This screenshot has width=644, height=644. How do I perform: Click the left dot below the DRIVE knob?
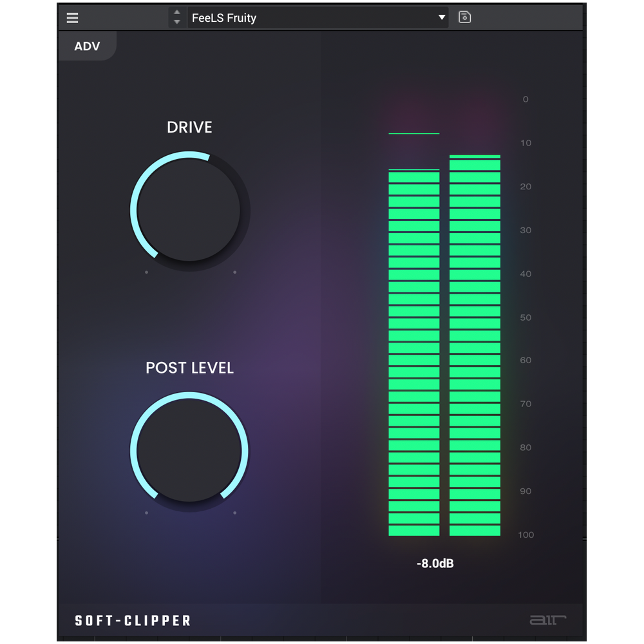146,272
